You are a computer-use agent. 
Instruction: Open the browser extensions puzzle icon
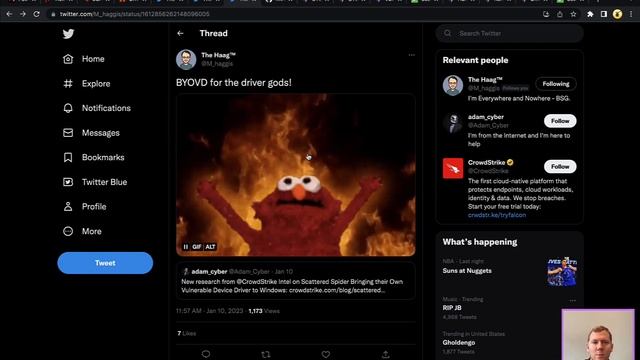coord(590,14)
